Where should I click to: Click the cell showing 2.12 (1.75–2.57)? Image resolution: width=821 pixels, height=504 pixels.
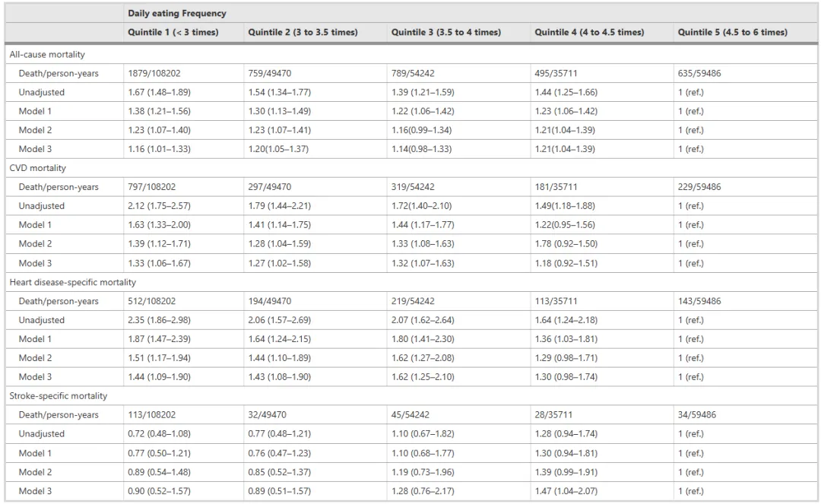click(184, 206)
